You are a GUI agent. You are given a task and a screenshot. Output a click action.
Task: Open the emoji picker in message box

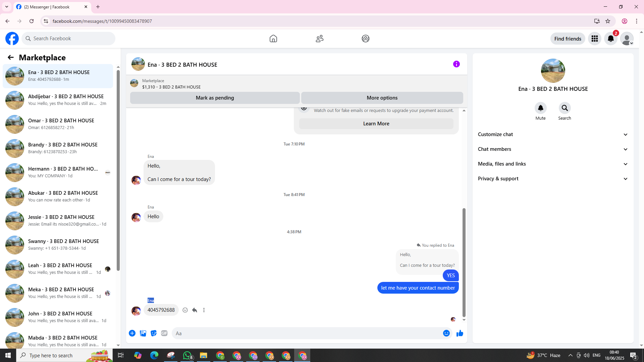[x=446, y=333]
